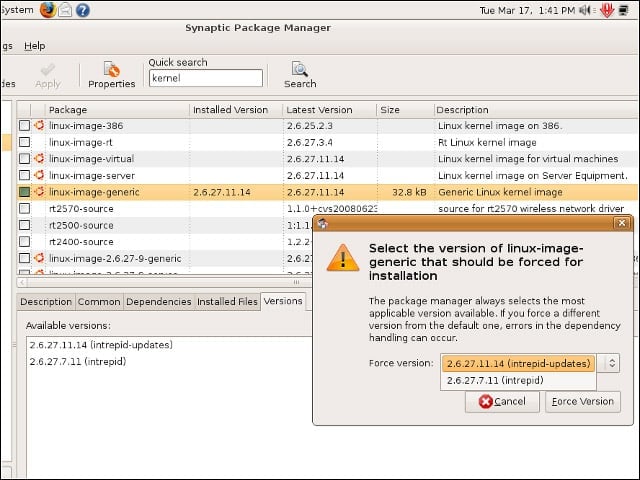Click the volume speaker icon

(x=586, y=10)
